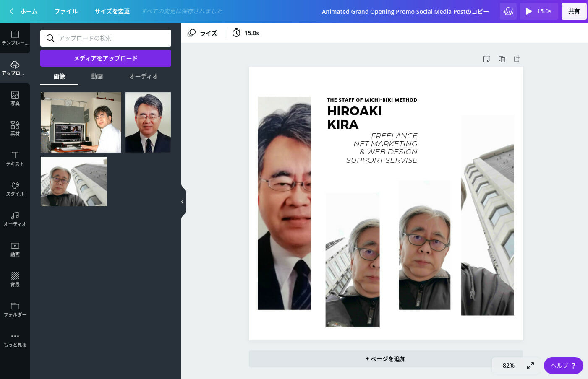Open the Text tool panel
Image resolution: width=588 pixels, height=379 pixels.
(x=15, y=158)
